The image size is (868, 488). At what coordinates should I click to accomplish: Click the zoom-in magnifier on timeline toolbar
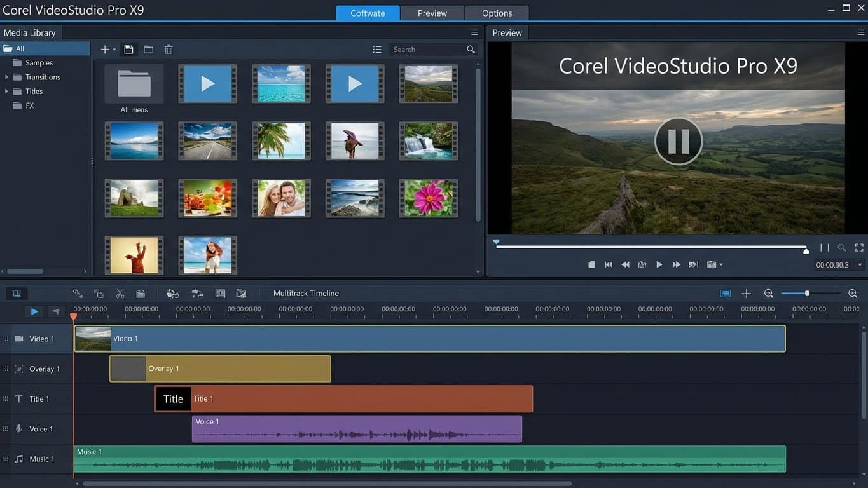(x=852, y=293)
